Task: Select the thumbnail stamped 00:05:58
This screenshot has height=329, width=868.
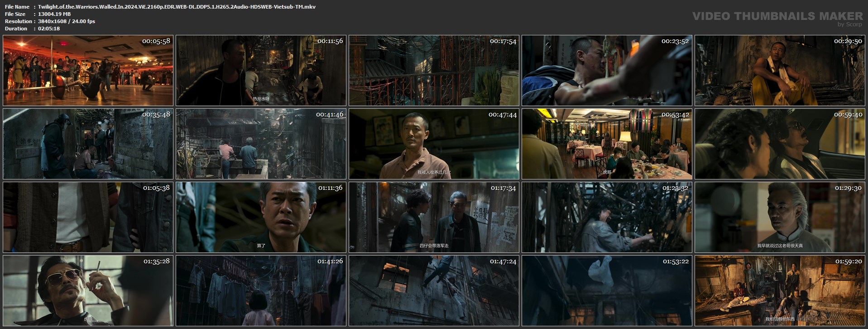Action: pos(88,71)
